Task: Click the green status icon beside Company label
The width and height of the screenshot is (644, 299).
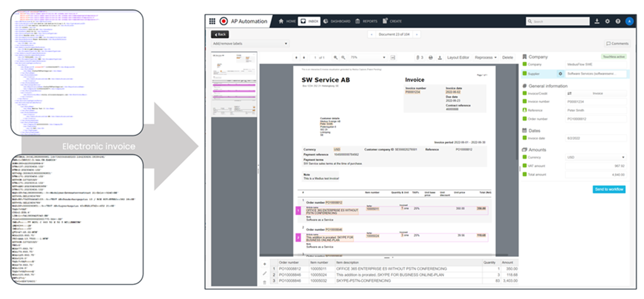Action: pyautogui.click(x=525, y=64)
